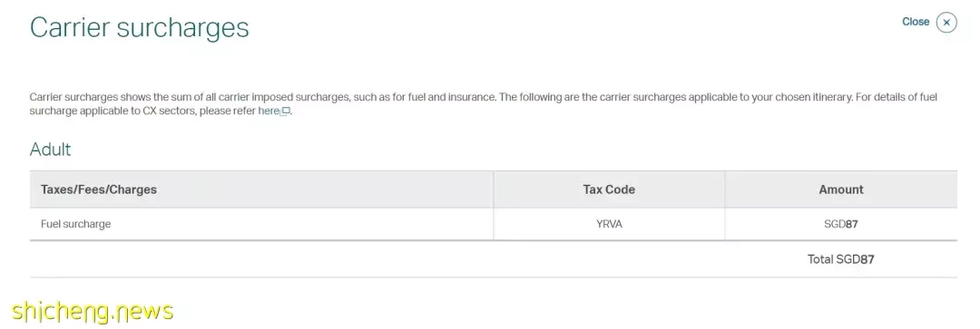The image size is (980, 329).
Task: Open the 'here' fuel surcharge link
Action: pos(268,111)
